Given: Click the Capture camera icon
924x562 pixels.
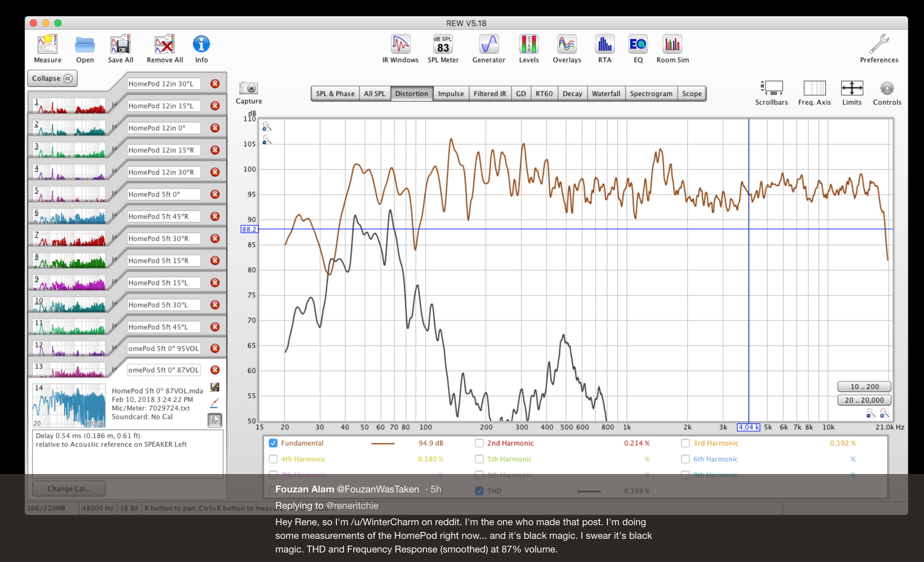Looking at the screenshot, I should coord(249,89).
